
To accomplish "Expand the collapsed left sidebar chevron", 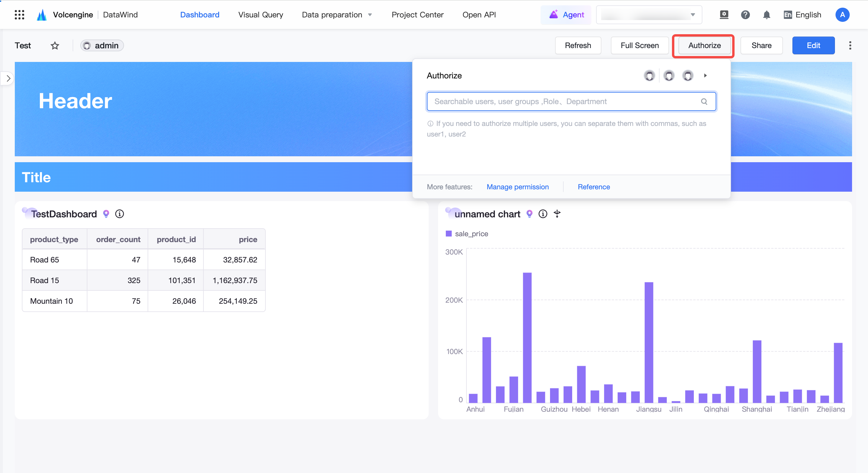I will coord(8,79).
